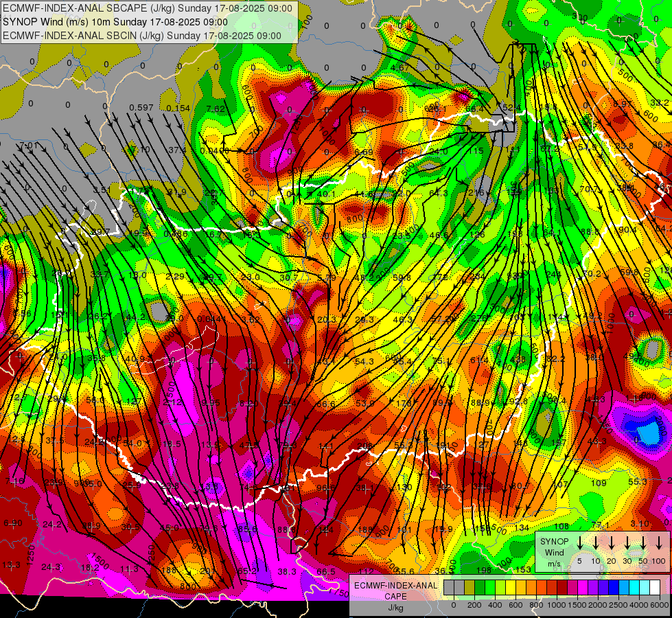Click the grid value 66.6 on map
This screenshot has width=672, height=618.
[326, 404]
